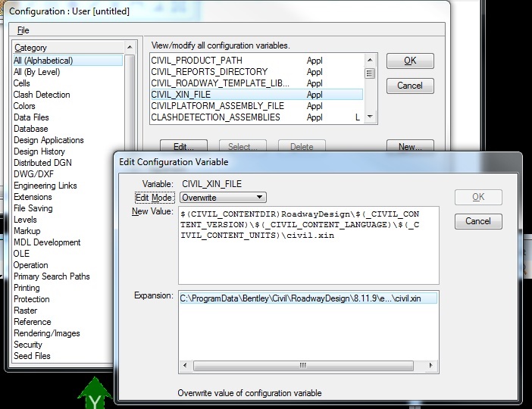Viewport: 532px width, 409px height.
Task: Click into the New Value text field
Action: click(x=308, y=245)
